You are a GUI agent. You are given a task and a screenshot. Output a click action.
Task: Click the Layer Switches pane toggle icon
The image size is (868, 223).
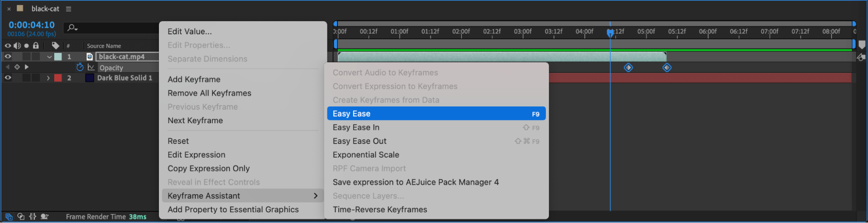pos(9,216)
